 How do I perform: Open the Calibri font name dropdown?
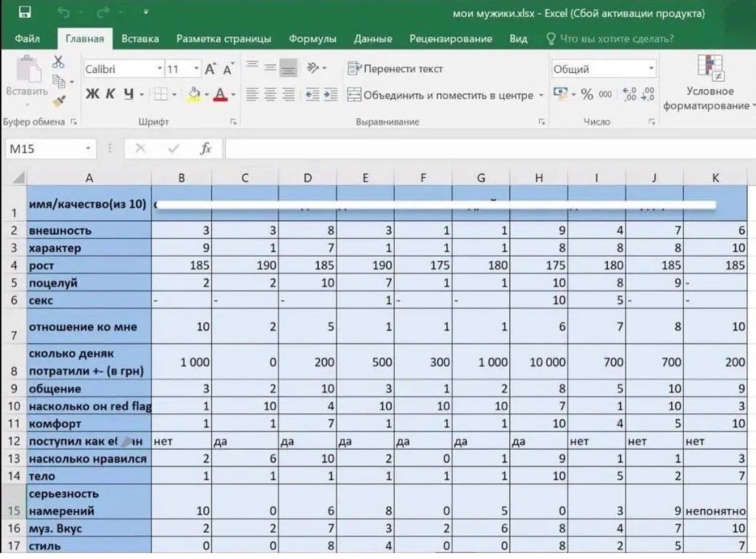tap(160, 69)
